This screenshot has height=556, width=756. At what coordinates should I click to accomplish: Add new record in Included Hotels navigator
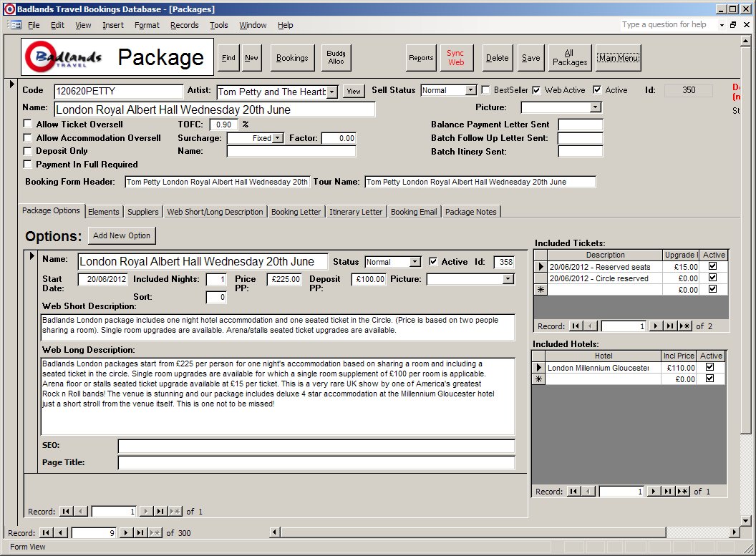click(x=682, y=492)
